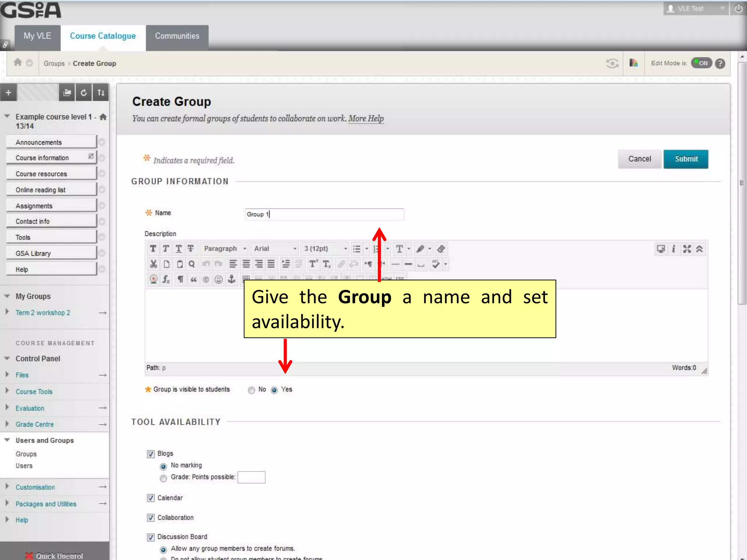Insert an emoticon smiley
Image resolution: width=747 pixels, height=560 pixels.
click(218, 280)
